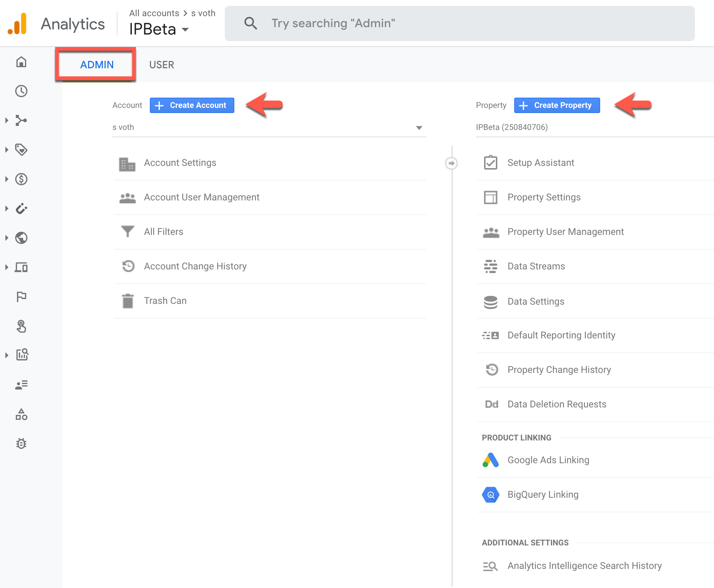Open the 's voth' account dropdown
The height and width of the screenshot is (588, 714).
[269, 127]
